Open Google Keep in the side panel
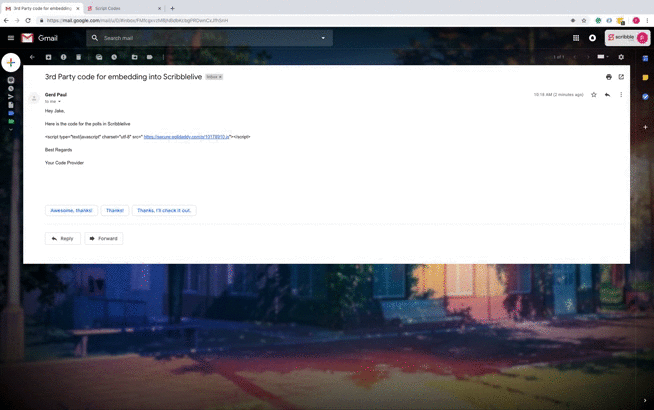 [x=645, y=78]
